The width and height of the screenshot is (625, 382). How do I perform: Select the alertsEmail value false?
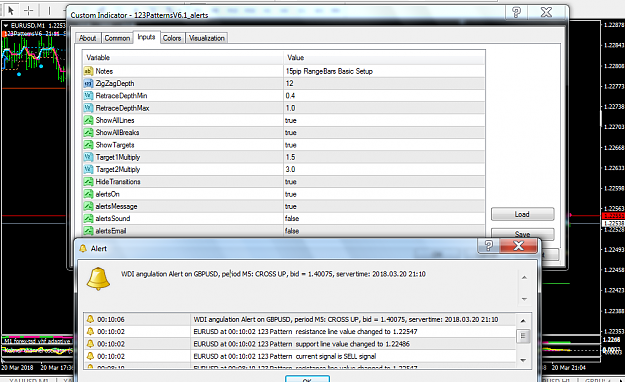292,231
